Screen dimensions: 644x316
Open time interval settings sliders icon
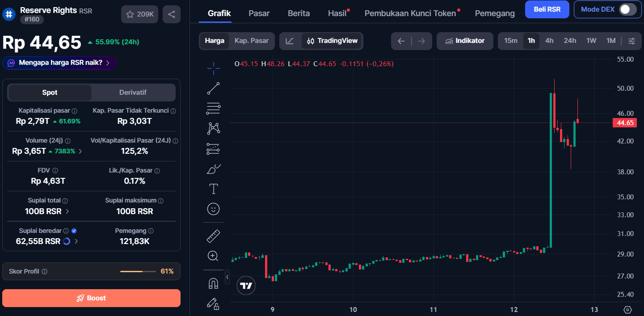coord(631,41)
